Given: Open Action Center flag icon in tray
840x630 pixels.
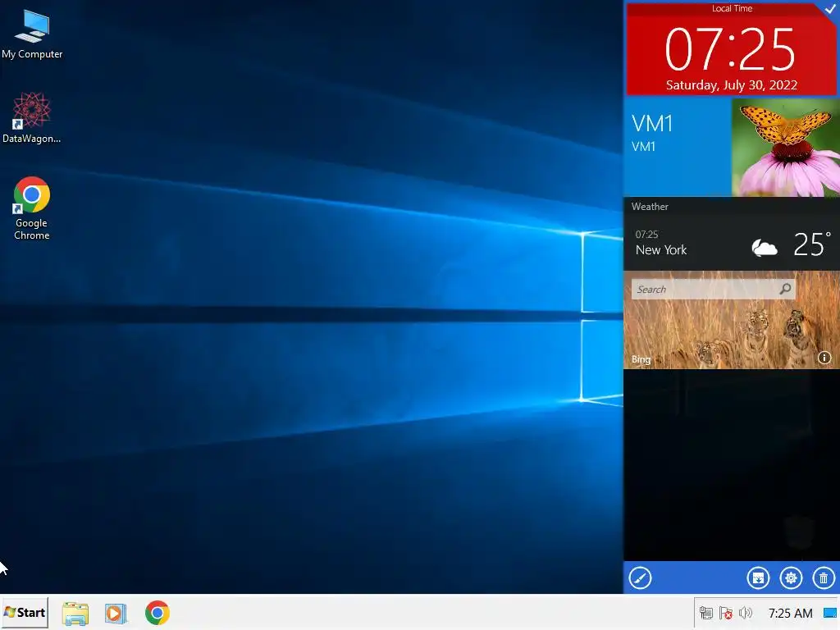Looking at the screenshot, I should [x=726, y=613].
